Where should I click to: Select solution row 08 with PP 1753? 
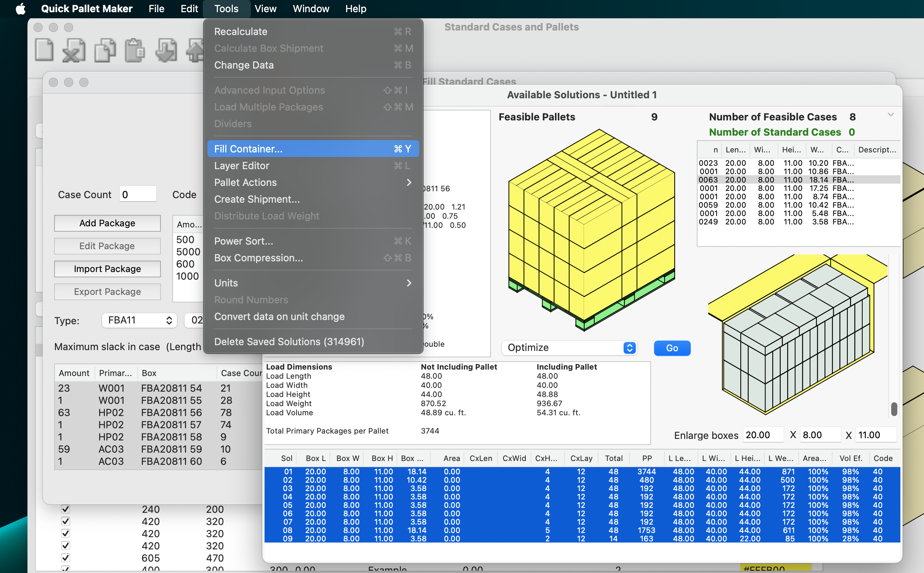pyautogui.click(x=582, y=530)
